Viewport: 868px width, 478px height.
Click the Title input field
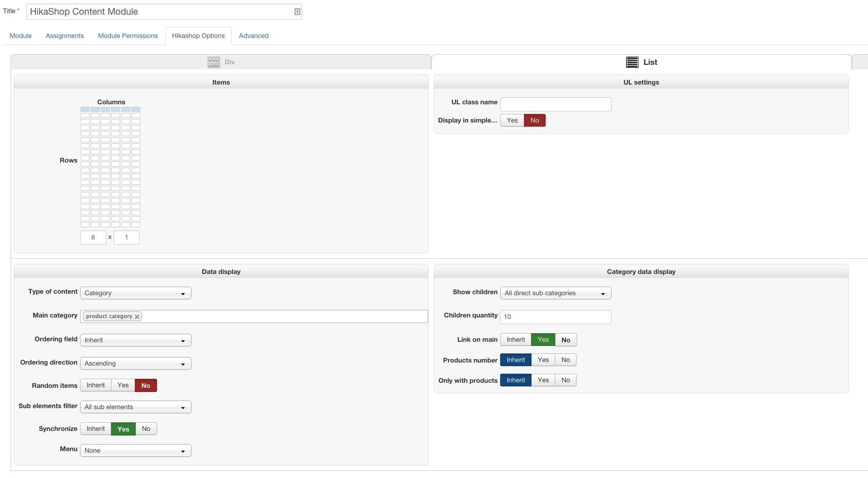164,12
